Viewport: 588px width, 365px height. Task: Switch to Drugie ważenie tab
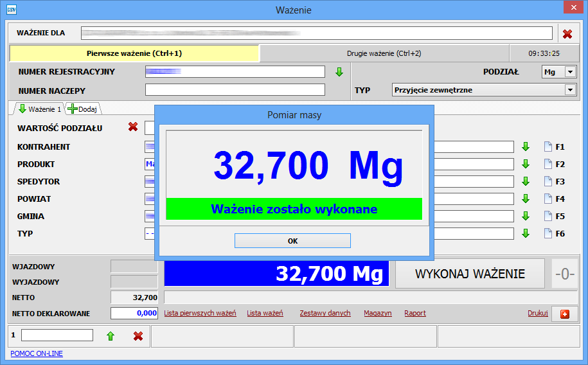click(384, 53)
